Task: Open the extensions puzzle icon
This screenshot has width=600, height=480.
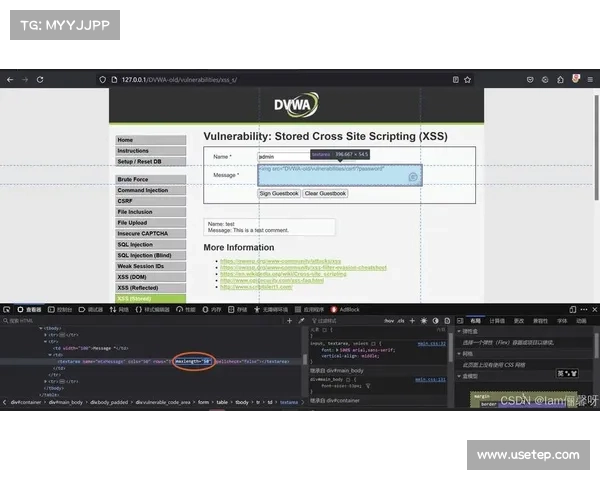Action: coord(560,80)
